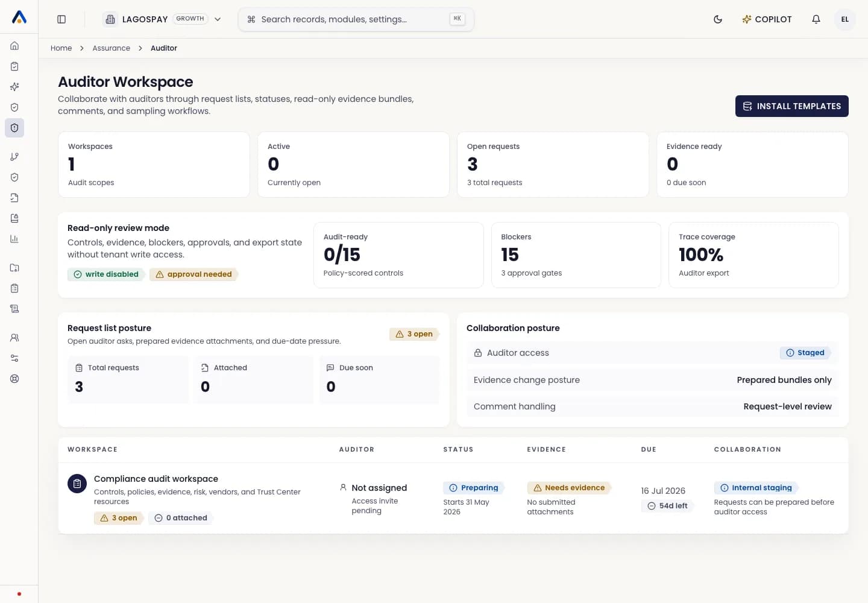Click Prepared bundles only value
This screenshot has height=603, width=868.
click(784, 380)
